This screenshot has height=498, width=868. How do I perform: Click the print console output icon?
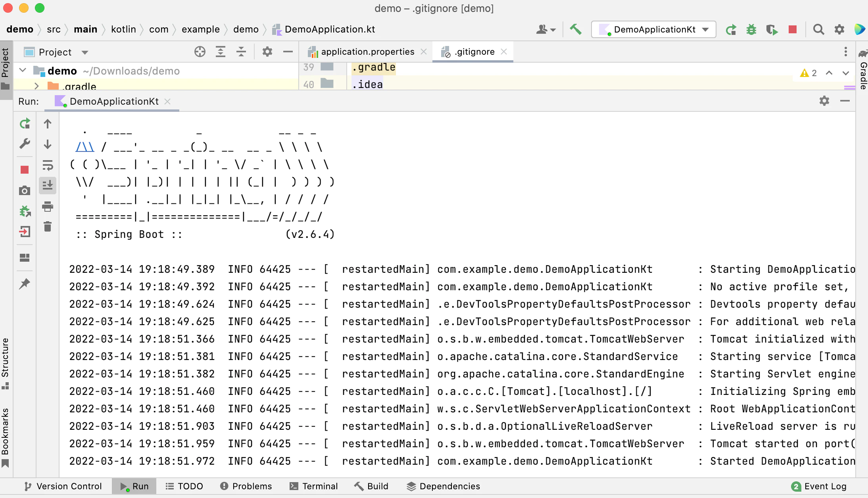(48, 206)
